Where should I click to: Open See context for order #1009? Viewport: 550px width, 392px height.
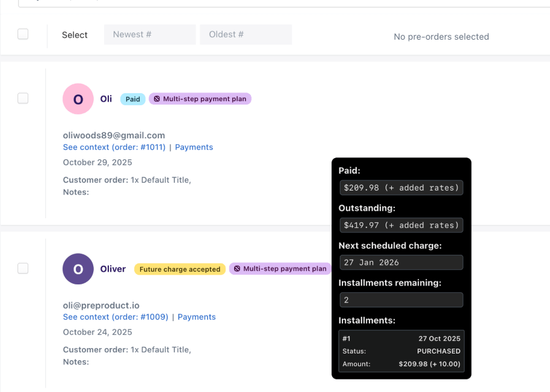[116, 317]
